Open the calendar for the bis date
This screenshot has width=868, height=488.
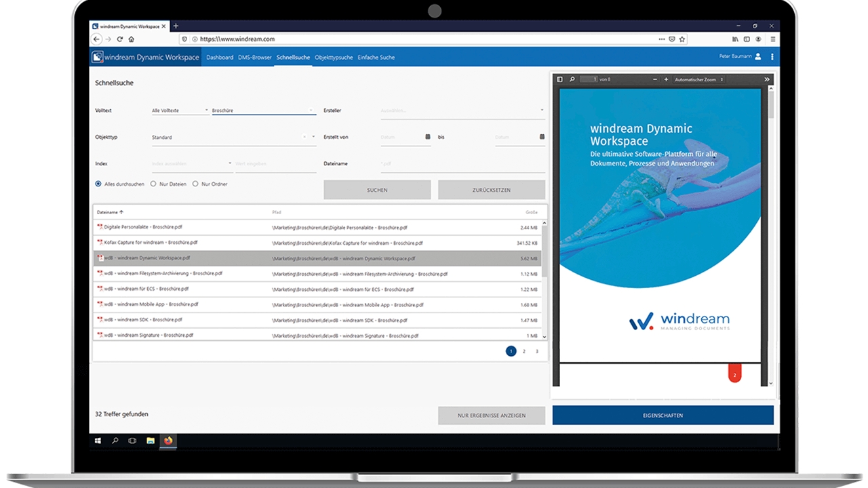[x=542, y=137]
